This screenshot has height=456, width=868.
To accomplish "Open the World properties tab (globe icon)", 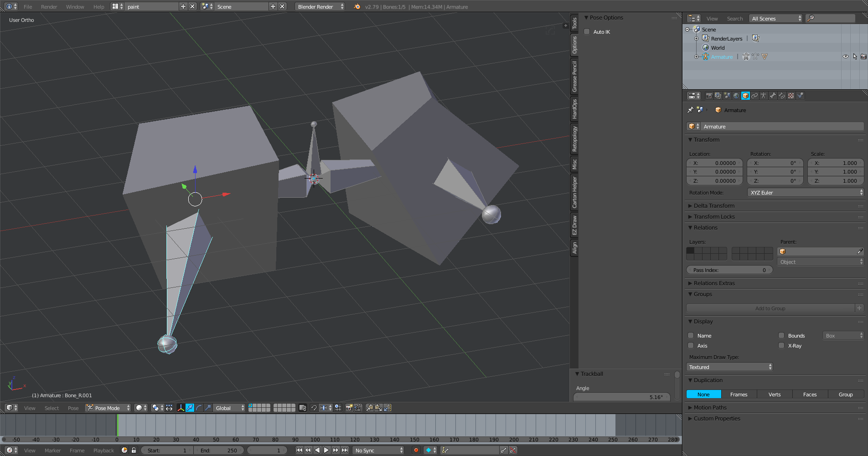I will click(736, 96).
